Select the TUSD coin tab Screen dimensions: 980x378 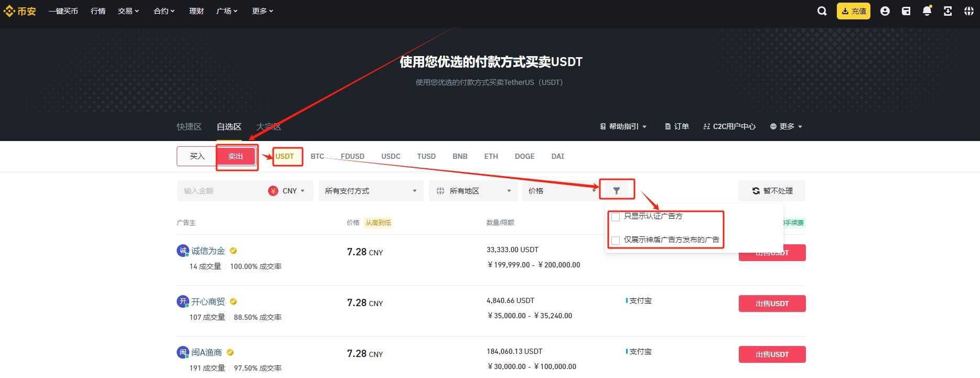click(x=426, y=156)
